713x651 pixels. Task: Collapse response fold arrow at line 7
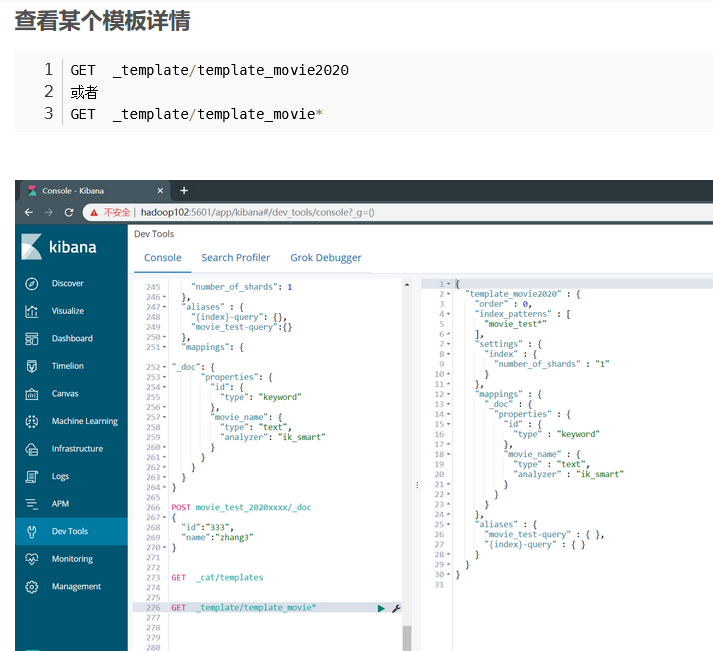point(448,345)
